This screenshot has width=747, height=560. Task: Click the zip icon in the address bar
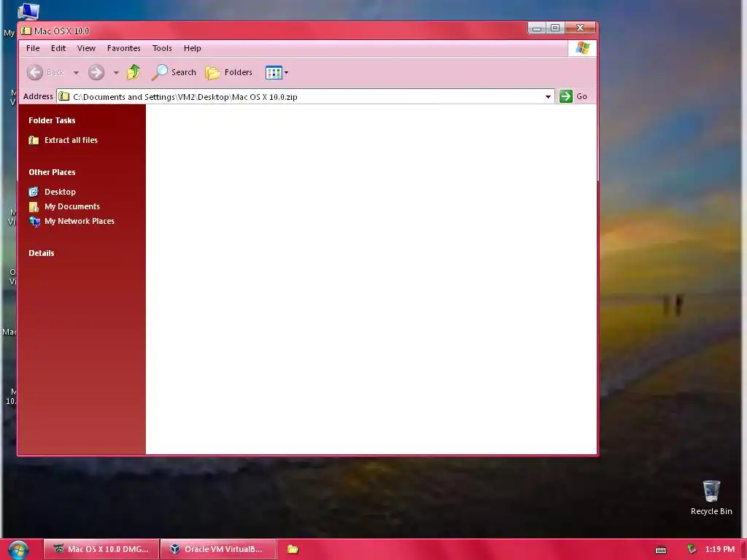[x=64, y=97]
